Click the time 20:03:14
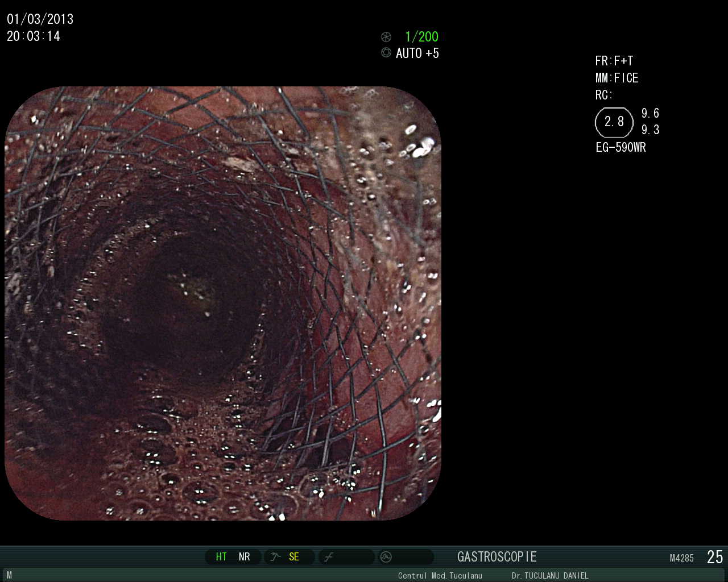 coord(34,36)
